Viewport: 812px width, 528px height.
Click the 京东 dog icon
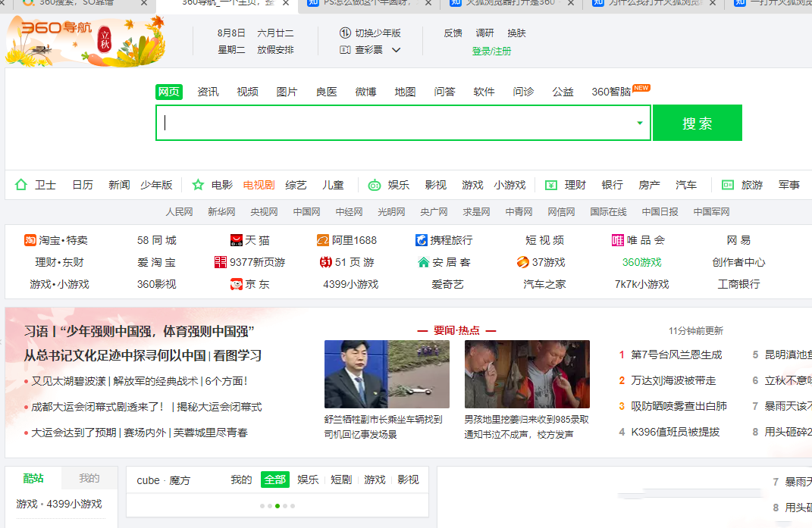pos(236,283)
